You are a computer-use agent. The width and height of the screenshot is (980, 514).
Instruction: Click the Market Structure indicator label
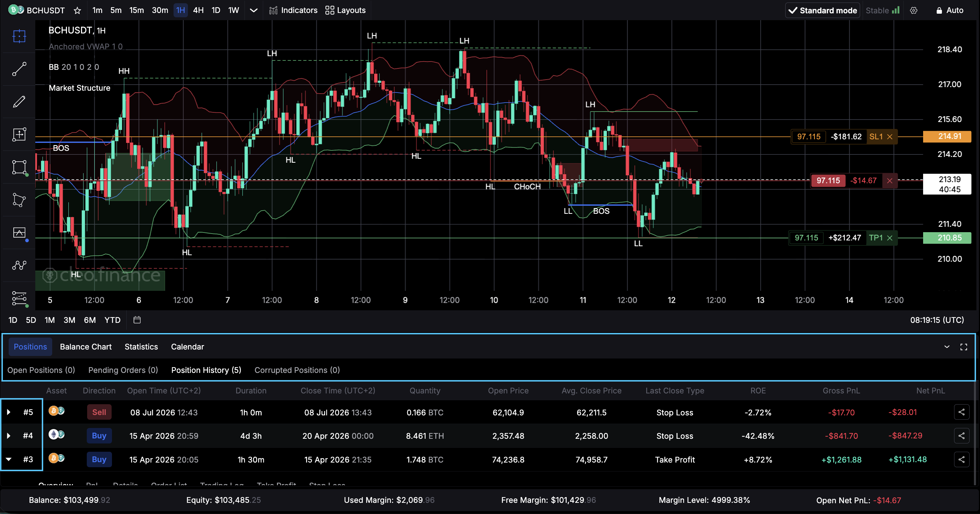coord(80,88)
